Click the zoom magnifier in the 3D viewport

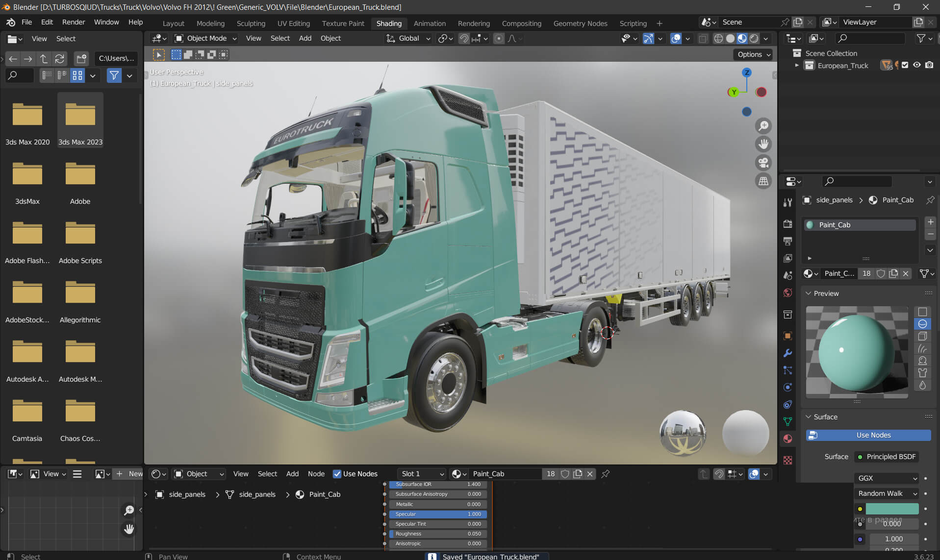tap(763, 126)
